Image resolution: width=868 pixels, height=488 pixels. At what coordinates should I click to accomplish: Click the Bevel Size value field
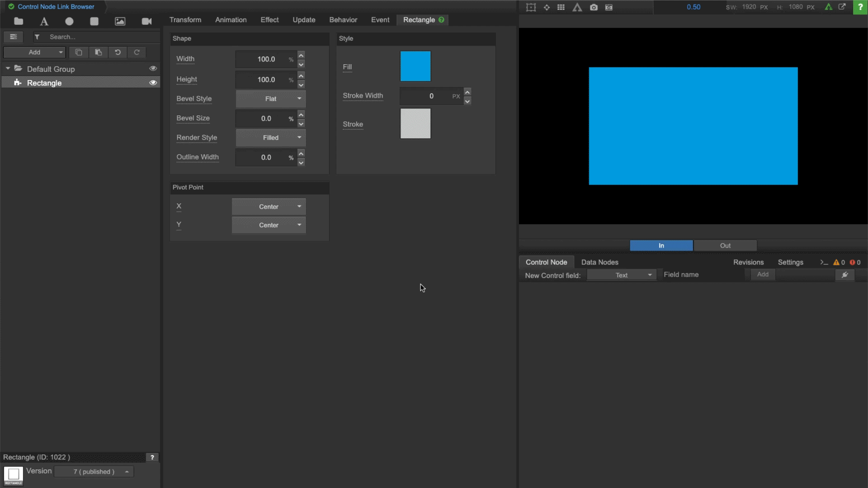[x=266, y=119]
